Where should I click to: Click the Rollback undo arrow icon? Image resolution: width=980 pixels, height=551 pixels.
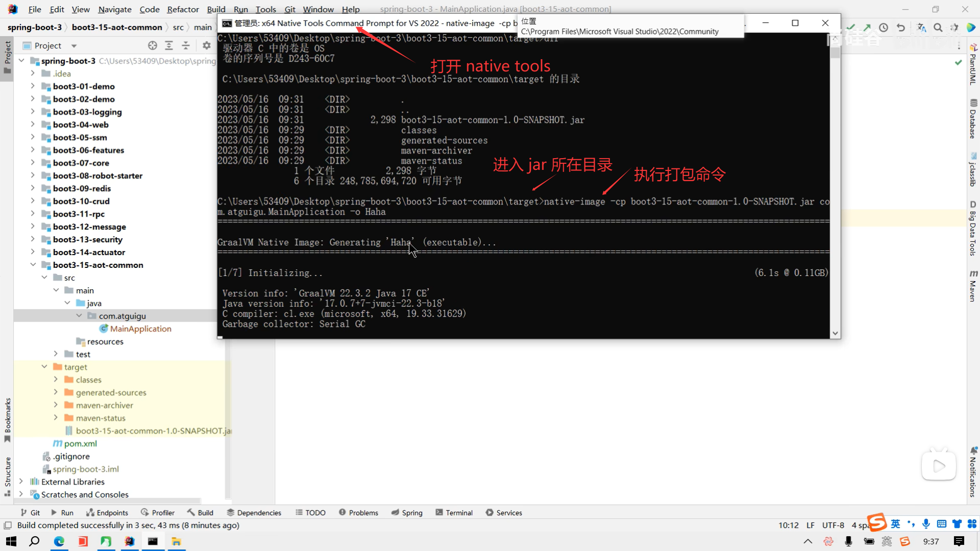point(901,28)
